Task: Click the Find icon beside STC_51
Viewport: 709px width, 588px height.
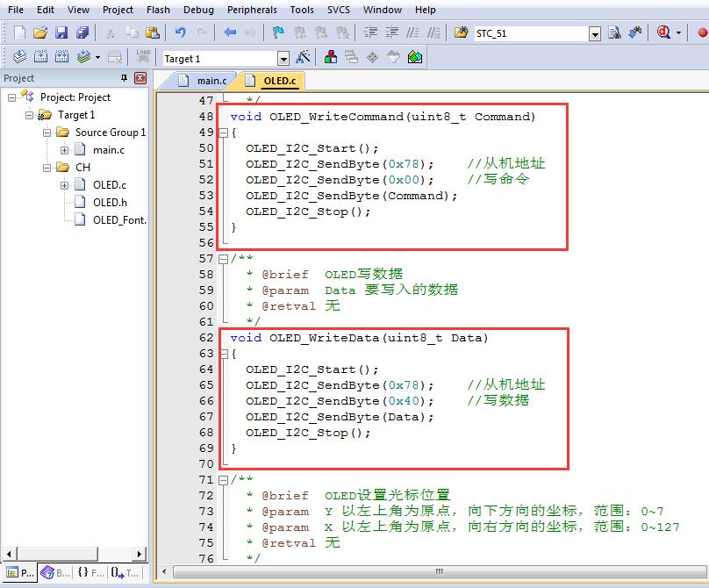Action: coord(614,32)
